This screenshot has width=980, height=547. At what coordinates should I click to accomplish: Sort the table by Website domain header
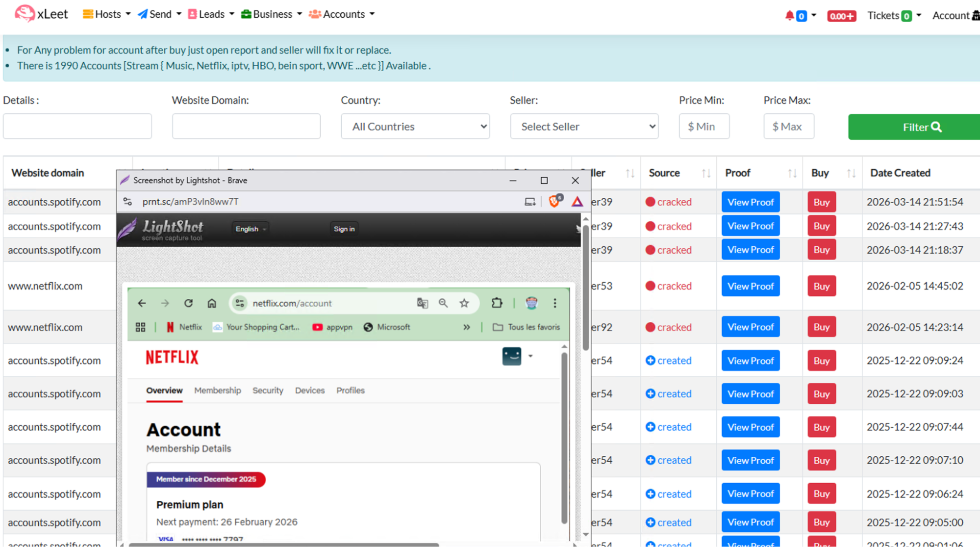click(48, 173)
